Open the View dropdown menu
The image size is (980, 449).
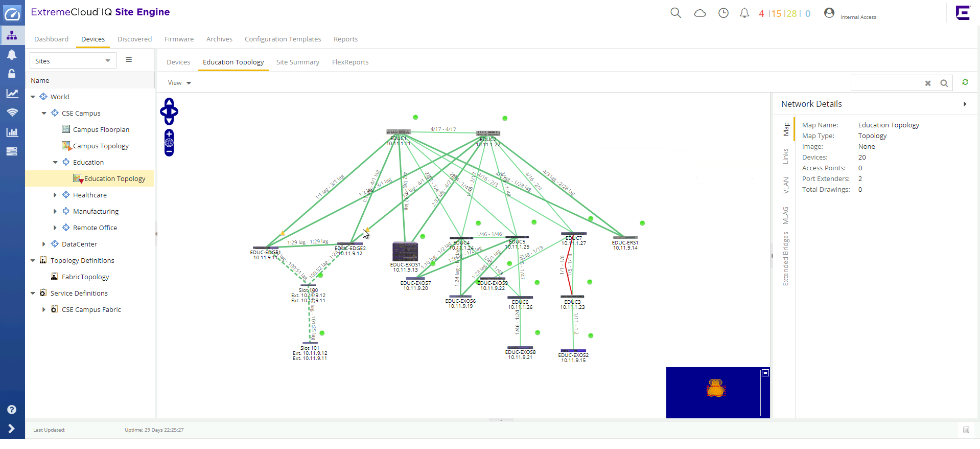coord(179,83)
